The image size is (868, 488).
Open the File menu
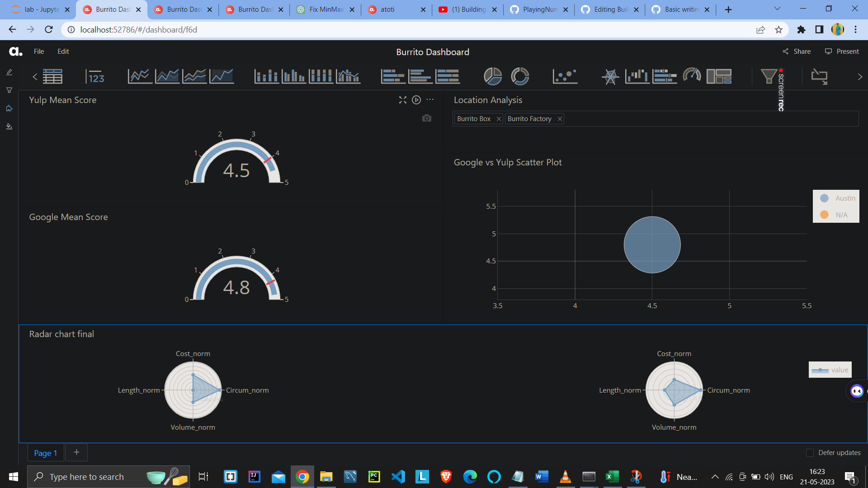point(39,51)
